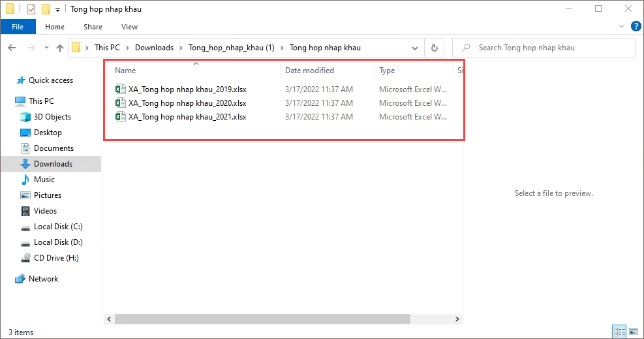Switch to large icons view layout

tap(633, 332)
